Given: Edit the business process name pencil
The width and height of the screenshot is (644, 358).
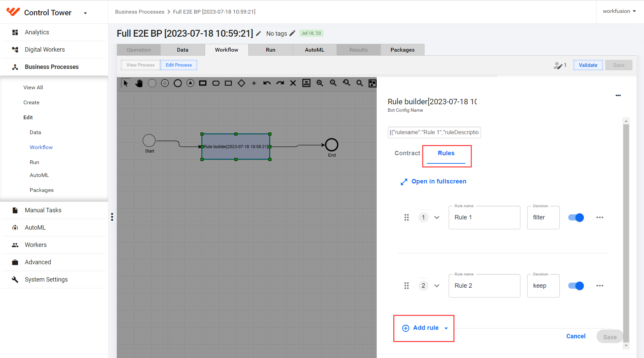Looking at the screenshot, I should click(x=258, y=33).
